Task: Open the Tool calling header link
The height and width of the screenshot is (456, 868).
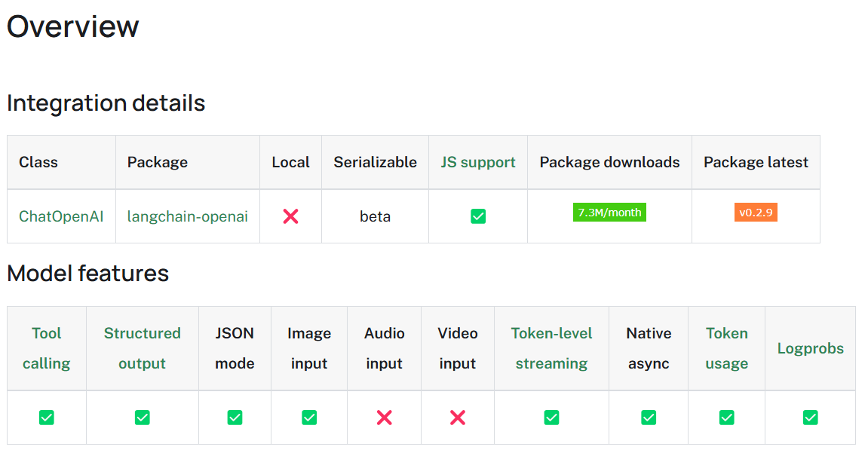Action: pos(47,348)
